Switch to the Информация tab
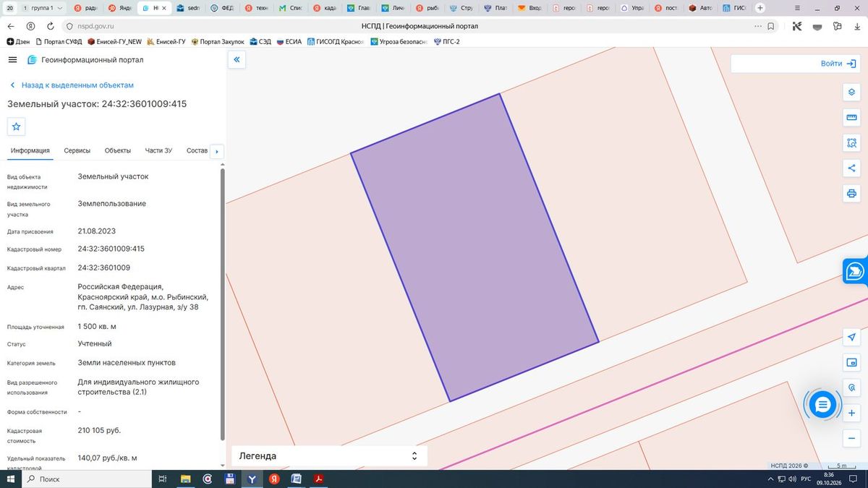 click(x=30, y=150)
